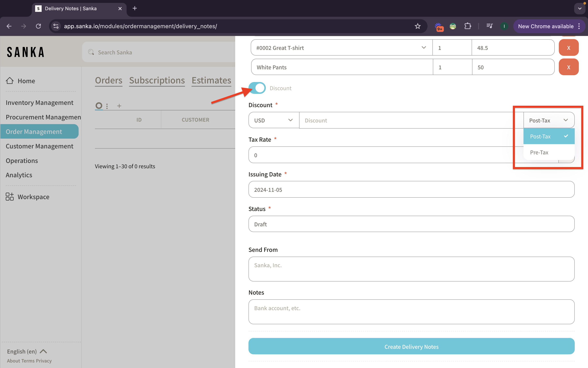Open the view options three-dot menu

107,106
